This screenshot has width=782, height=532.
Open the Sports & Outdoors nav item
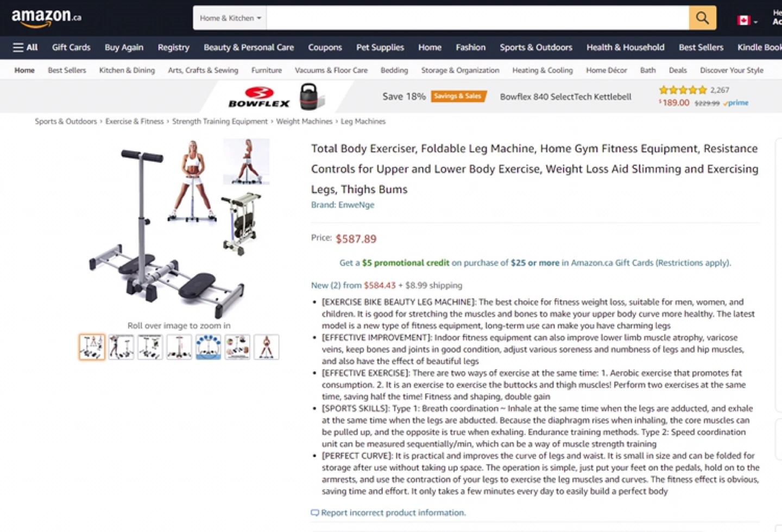pyautogui.click(x=536, y=47)
